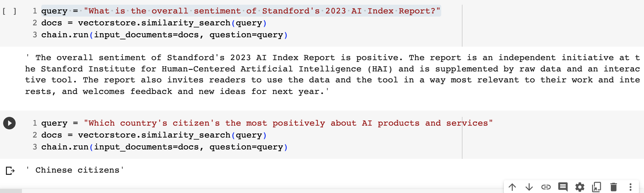Open editor settings via the gear icon

[x=580, y=187]
